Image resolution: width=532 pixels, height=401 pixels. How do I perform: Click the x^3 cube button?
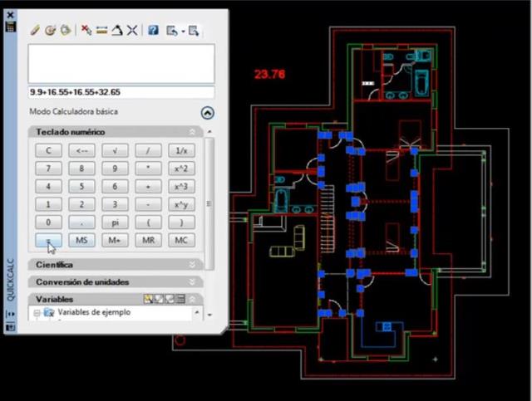[x=181, y=187]
